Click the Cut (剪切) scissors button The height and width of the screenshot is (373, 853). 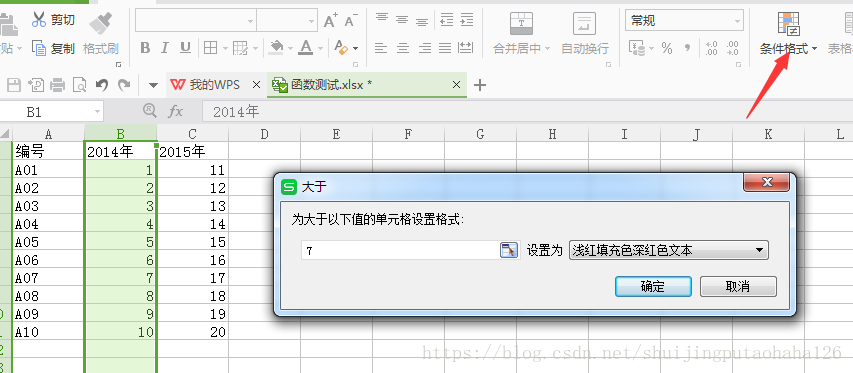coord(53,20)
